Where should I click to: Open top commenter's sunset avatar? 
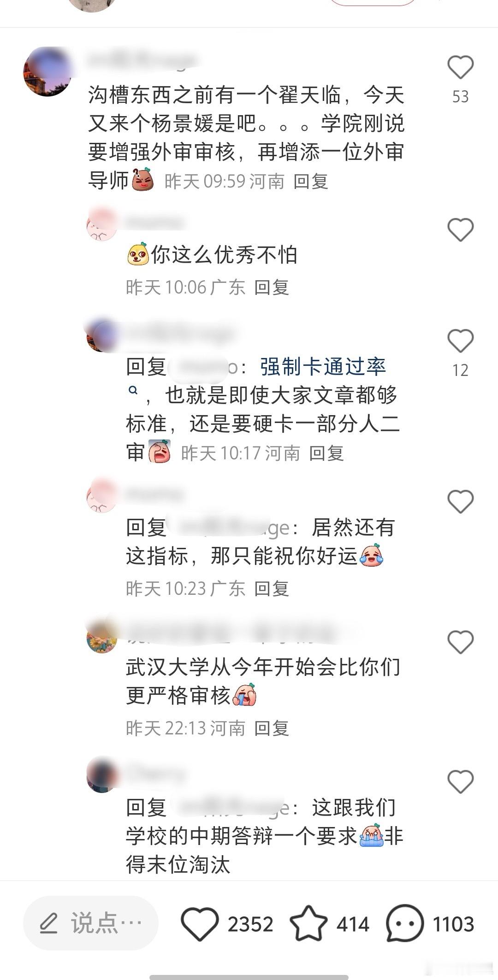(x=48, y=71)
